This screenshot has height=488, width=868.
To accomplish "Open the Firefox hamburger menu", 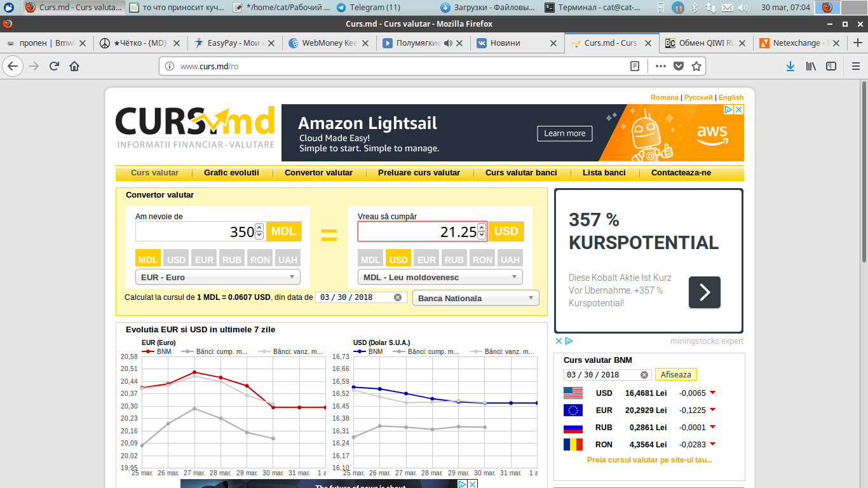I will [855, 66].
